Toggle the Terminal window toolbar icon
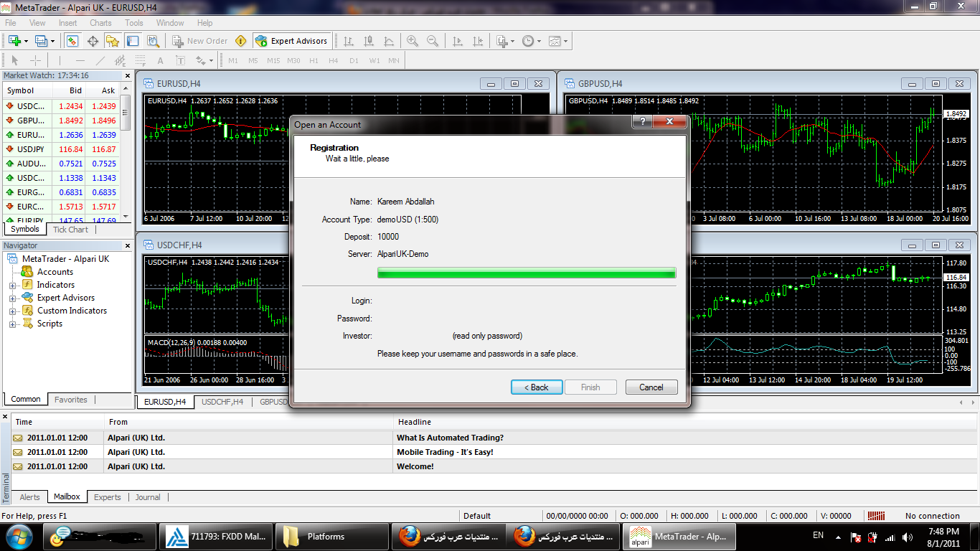The width and height of the screenshot is (980, 551). tap(133, 41)
